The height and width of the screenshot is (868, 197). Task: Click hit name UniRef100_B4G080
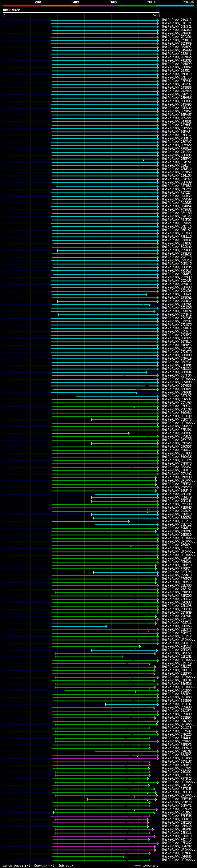176,412
